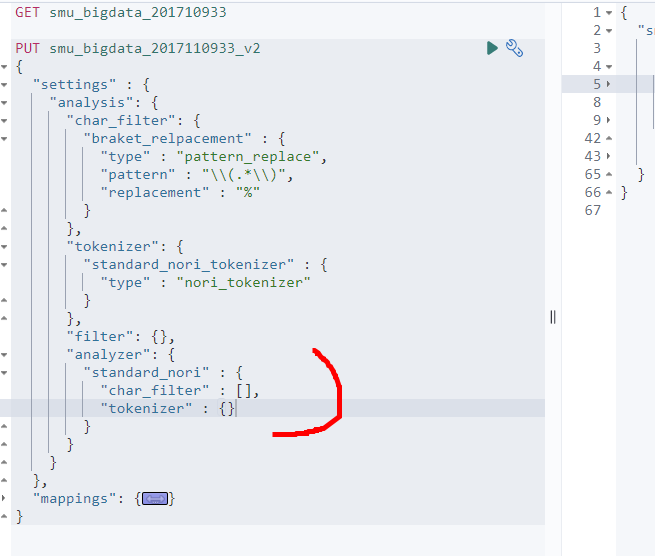Collapse the "standard_nori" fold arrow
This screenshot has height=556, width=655.
[x=4, y=373]
